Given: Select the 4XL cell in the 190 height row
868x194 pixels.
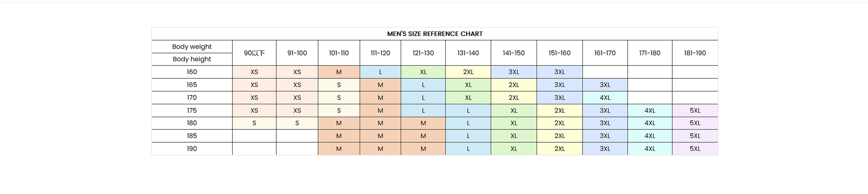Looking at the screenshot, I should (x=650, y=149).
